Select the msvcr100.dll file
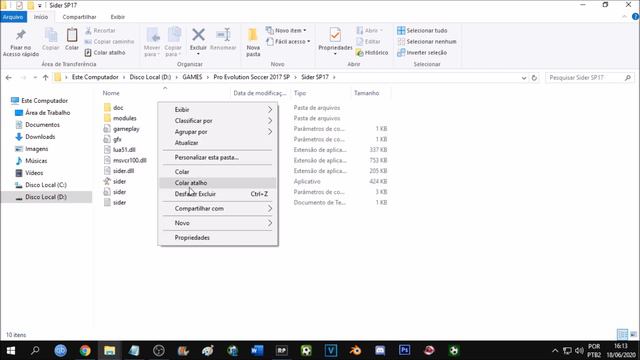 point(129,160)
